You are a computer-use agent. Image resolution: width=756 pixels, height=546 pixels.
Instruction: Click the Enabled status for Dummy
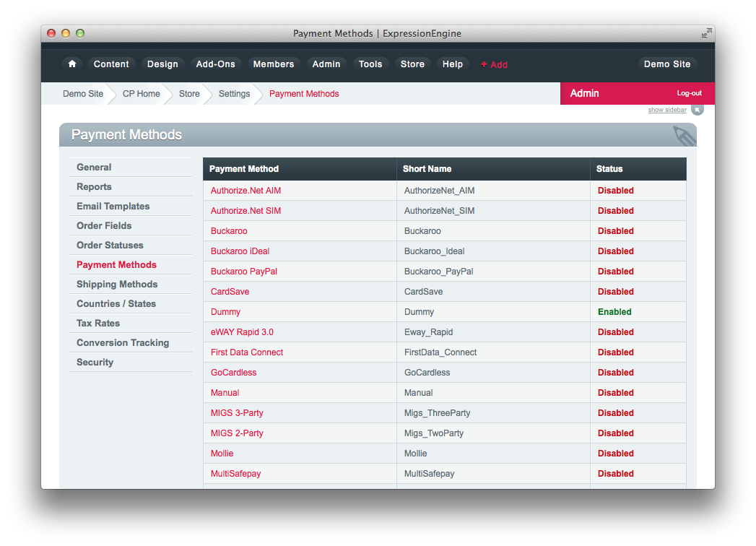(614, 312)
